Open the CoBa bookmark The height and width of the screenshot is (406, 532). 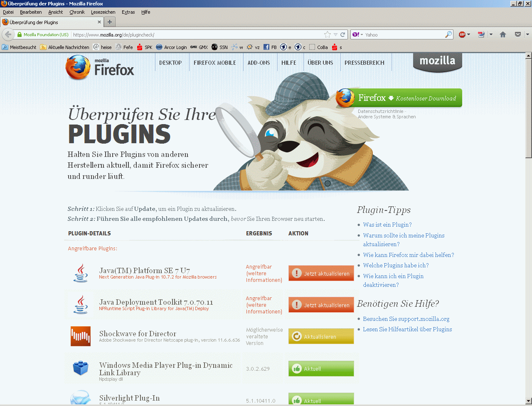318,47
